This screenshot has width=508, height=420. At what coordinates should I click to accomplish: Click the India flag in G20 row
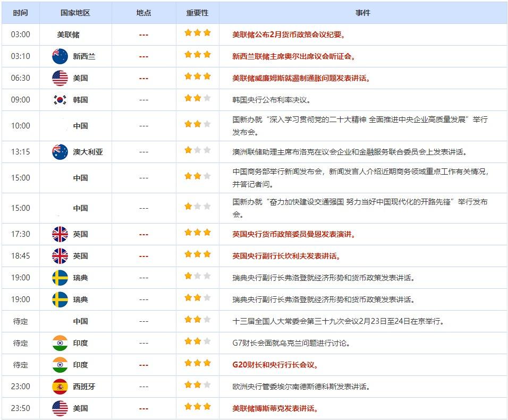click(x=60, y=365)
